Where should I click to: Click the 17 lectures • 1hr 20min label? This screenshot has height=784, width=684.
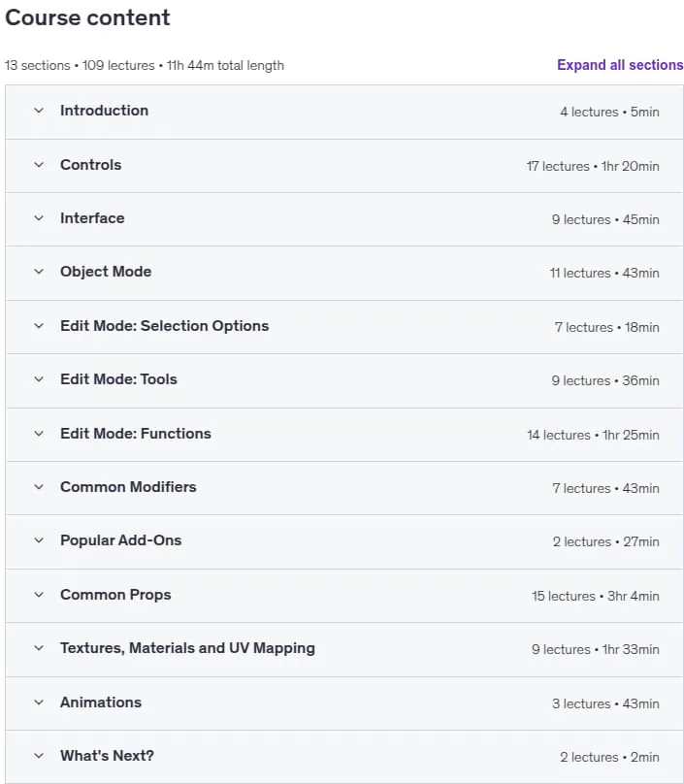coord(593,166)
